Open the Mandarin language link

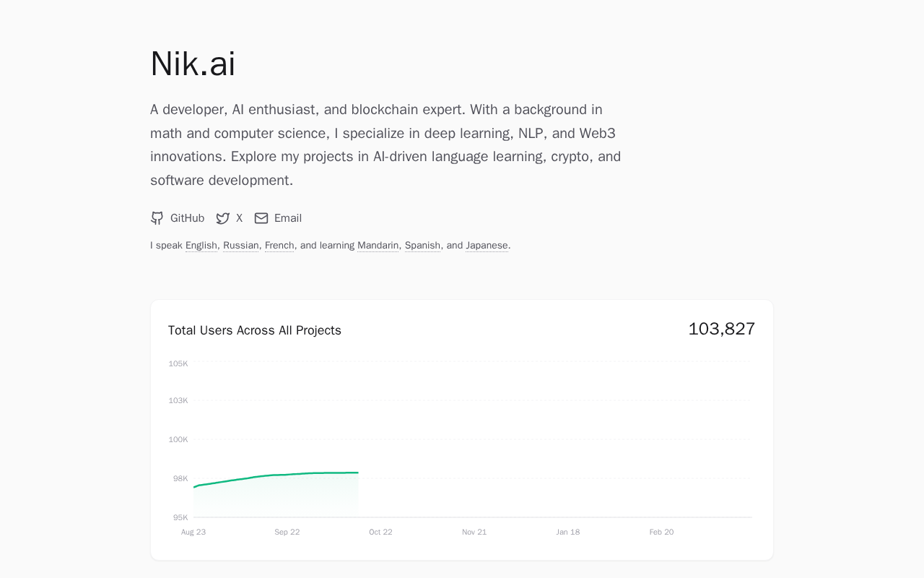pyautogui.click(x=378, y=246)
